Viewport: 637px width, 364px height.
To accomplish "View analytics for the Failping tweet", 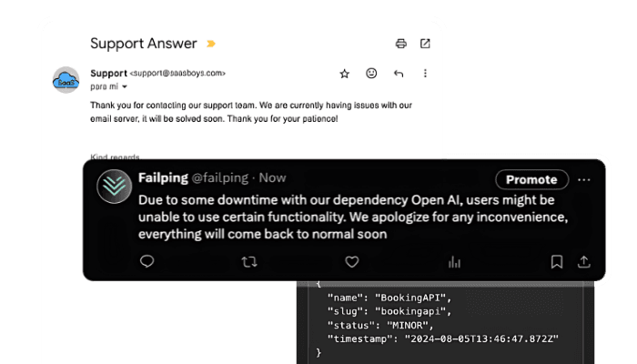I will [454, 262].
